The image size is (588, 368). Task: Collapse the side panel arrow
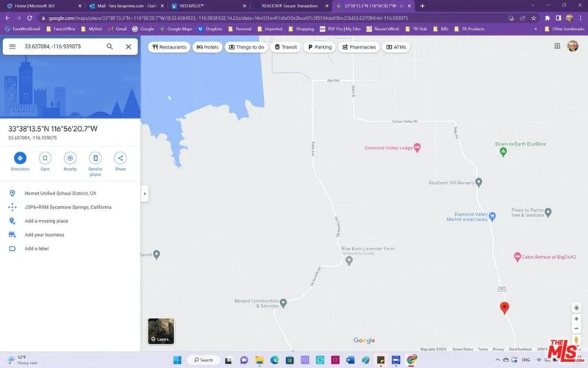(x=144, y=194)
